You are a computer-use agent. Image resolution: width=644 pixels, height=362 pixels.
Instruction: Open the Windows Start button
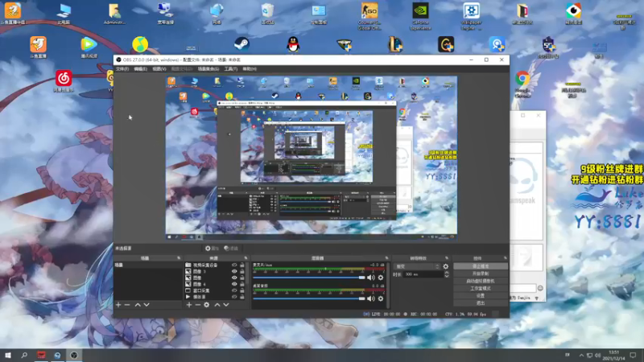pos(8,355)
